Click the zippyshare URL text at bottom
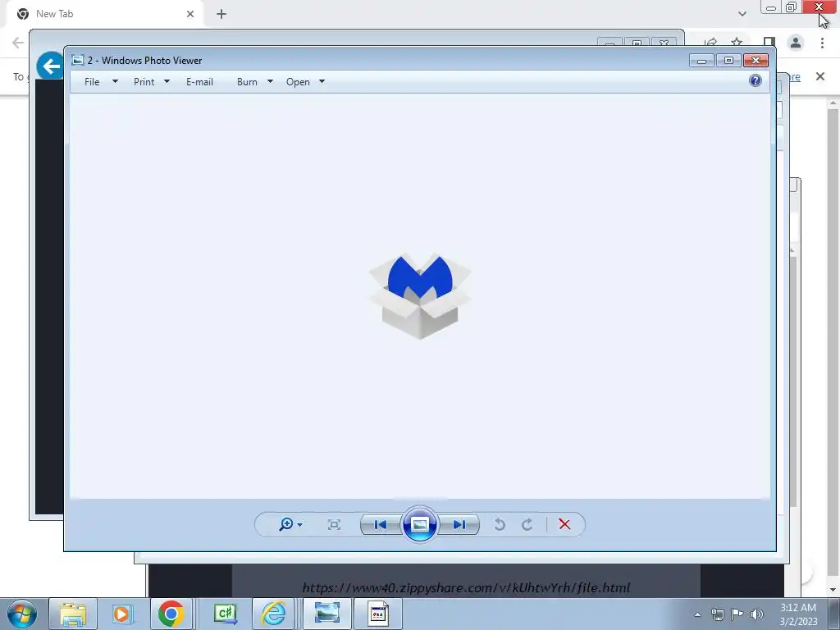The image size is (840, 630). 466,587
